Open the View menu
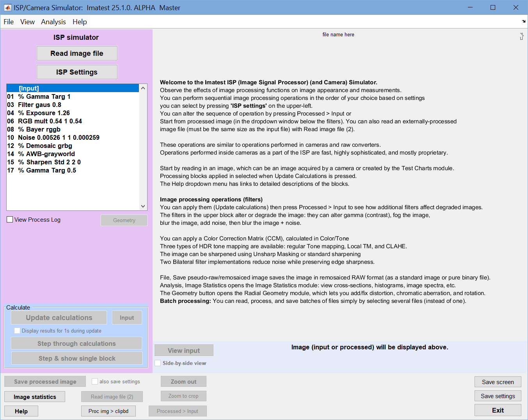Screen dimensions: 528x420 [27, 22]
